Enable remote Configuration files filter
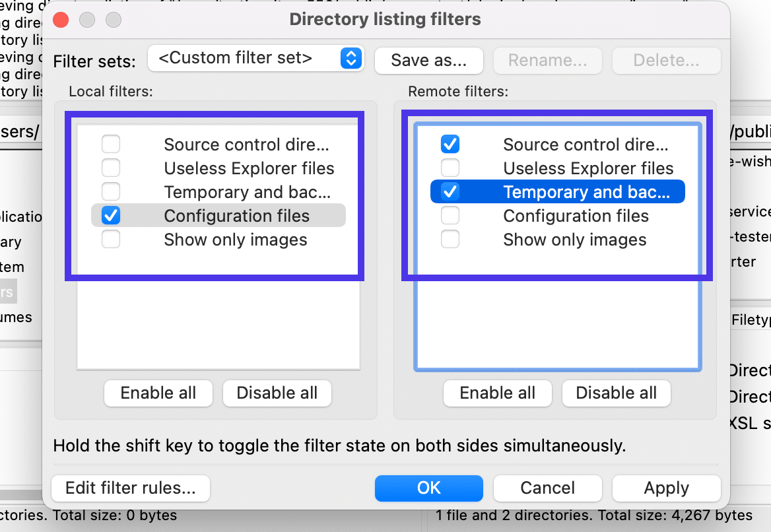This screenshot has height=532, width=771. pos(450,216)
